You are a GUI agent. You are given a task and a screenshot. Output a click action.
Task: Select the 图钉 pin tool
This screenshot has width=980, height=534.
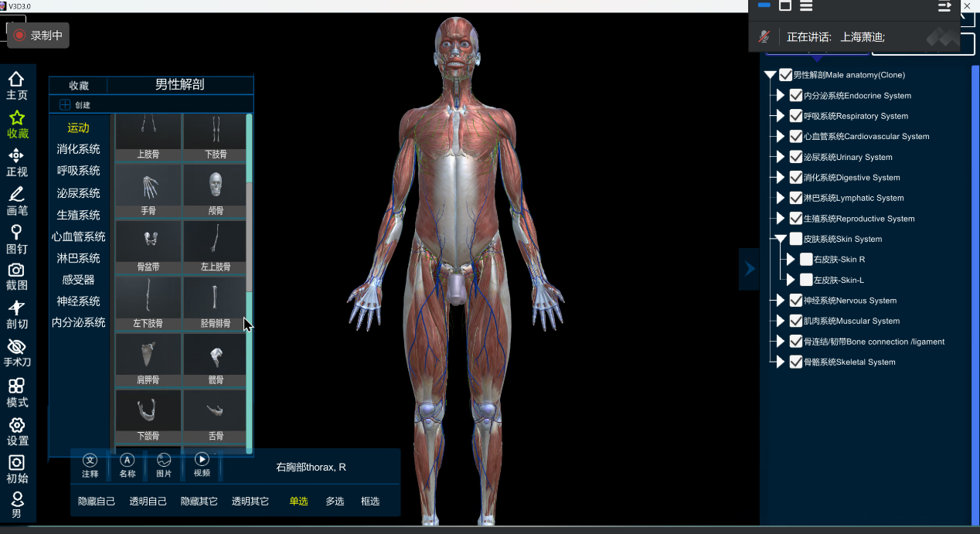[16, 239]
